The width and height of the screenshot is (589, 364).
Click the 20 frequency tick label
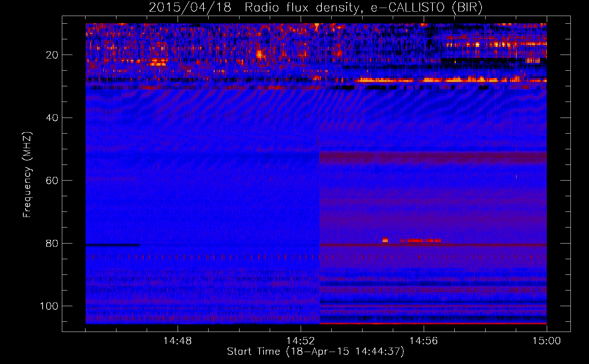pos(52,55)
